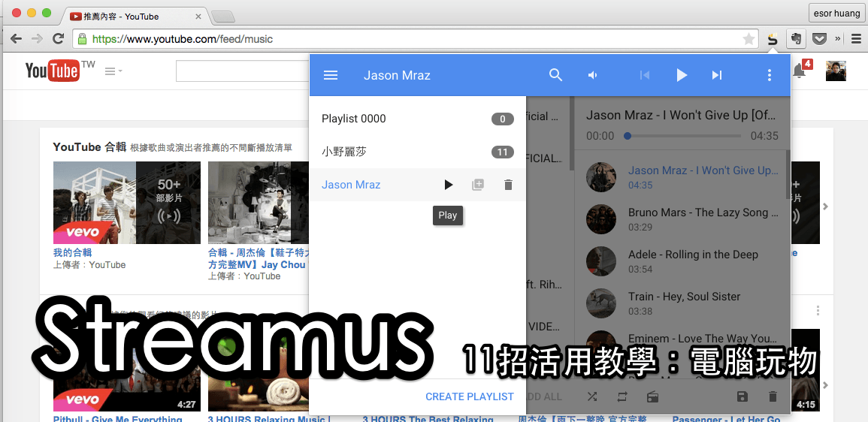Bookmark this page with star icon
Viewport: 868px width, 422px height.
point(749,39)
